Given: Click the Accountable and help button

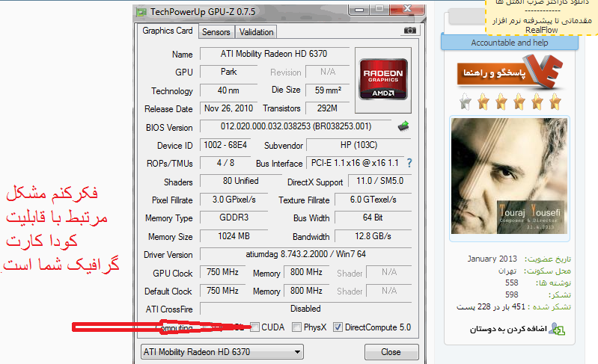Looking at the screenshot, I should pyautogui.click(x=510, y=43).
